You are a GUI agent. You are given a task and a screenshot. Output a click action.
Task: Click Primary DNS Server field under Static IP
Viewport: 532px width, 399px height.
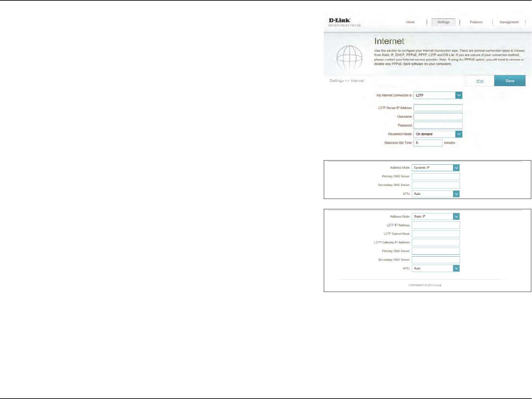coord(436,251)
